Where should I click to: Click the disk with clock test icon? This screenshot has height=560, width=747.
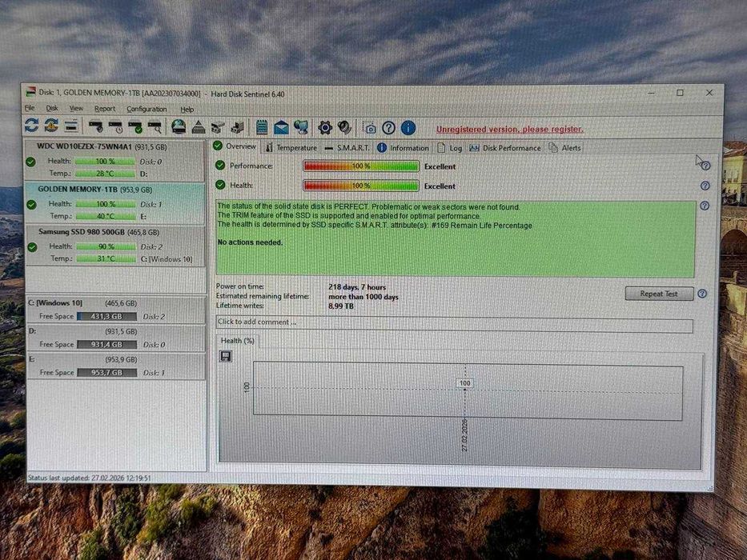point(116,126)
